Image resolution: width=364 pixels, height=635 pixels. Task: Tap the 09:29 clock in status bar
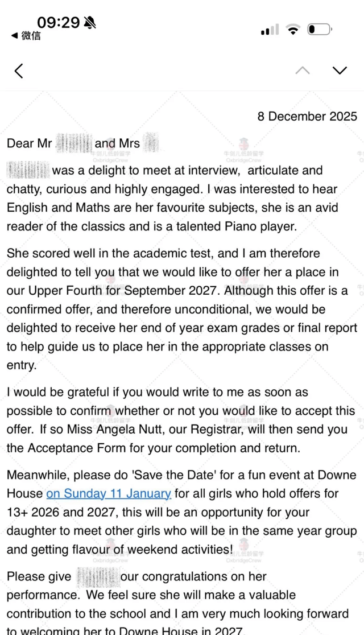coord(59,23)
